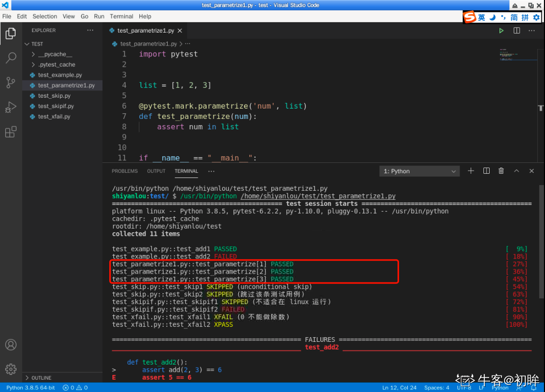The width and height of the screenshot is (545, 392).
Task: Toggle Sogou half/full-width moon icon
Action: (x=493, y=18)
